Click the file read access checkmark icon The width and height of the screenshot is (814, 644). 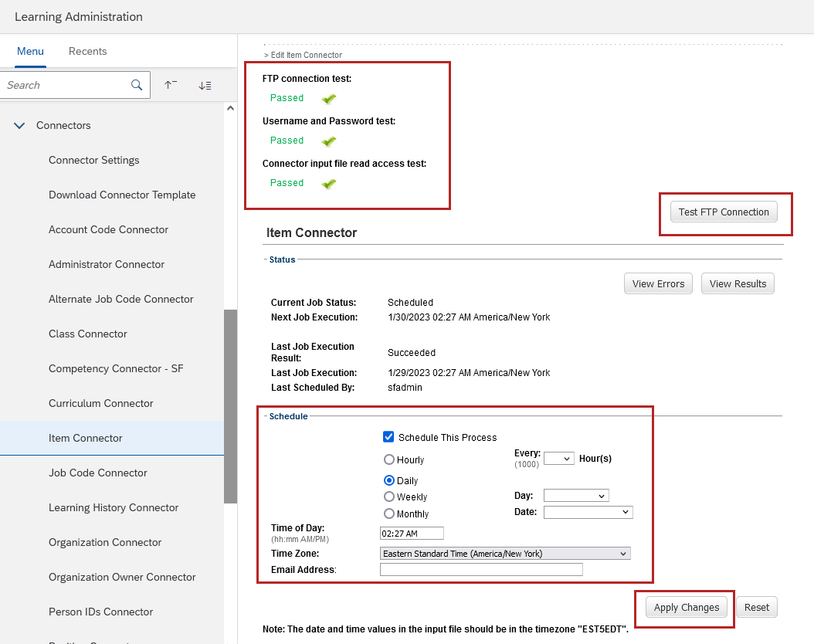pyautogui.click(x=329, y=184)
